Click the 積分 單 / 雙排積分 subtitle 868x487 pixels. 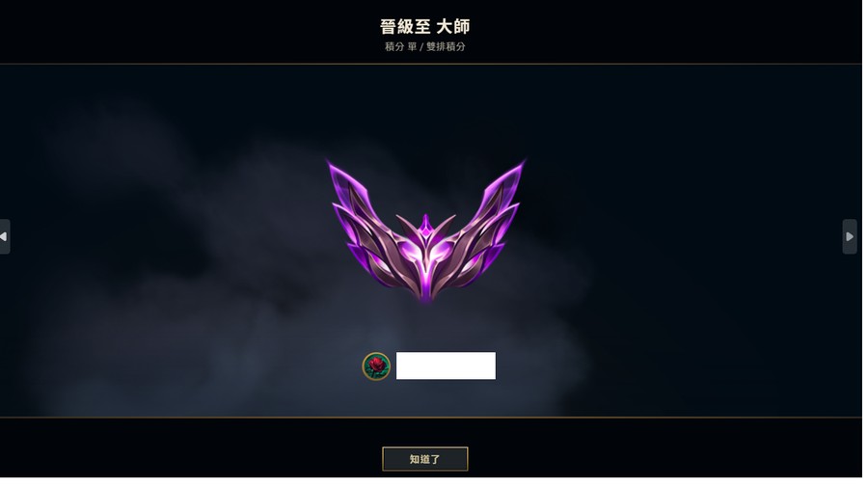point(425,46)
